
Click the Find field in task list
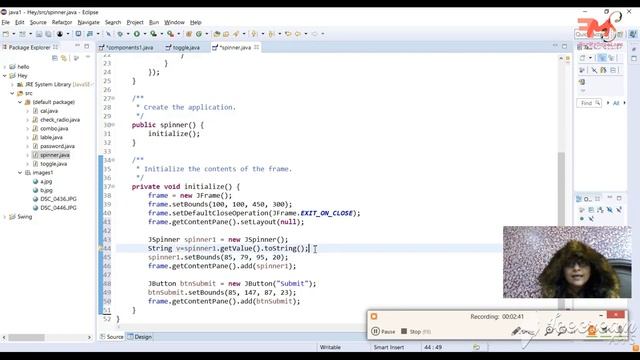589,103
